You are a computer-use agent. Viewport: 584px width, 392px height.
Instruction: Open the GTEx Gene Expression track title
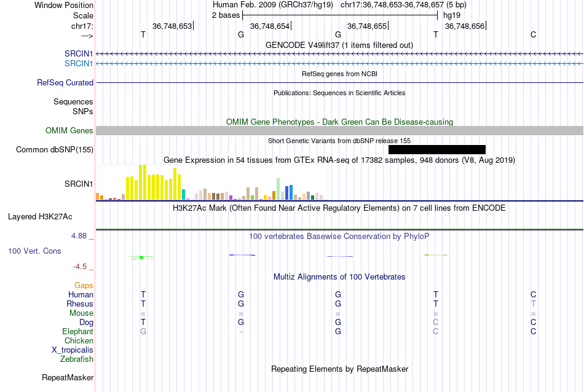339,160
